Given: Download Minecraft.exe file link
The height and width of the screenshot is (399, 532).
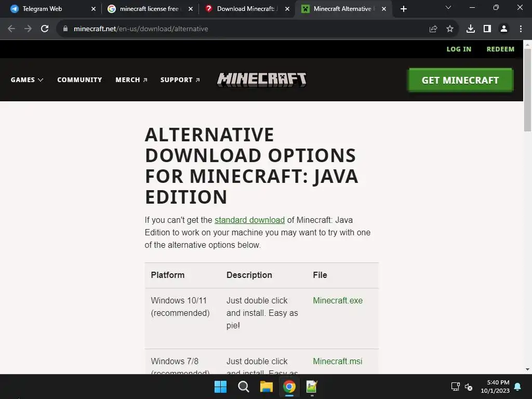Looking at the screenshot, I should pyautogui.click(x=338, y=301).
